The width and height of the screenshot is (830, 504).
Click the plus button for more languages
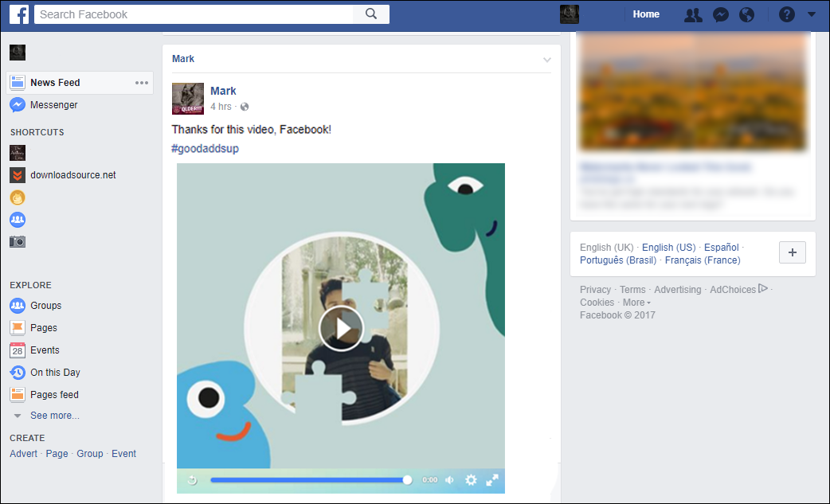pos(793,252)
